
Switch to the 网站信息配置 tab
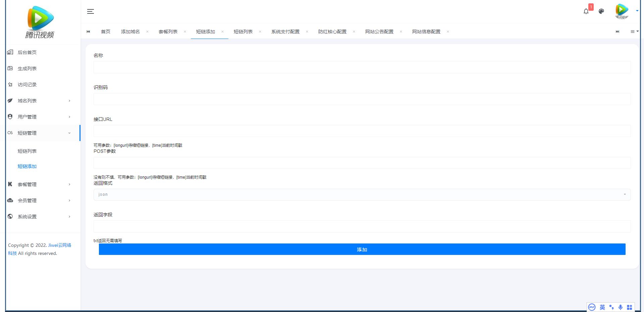pyautogui.click(x=426, y=32)
